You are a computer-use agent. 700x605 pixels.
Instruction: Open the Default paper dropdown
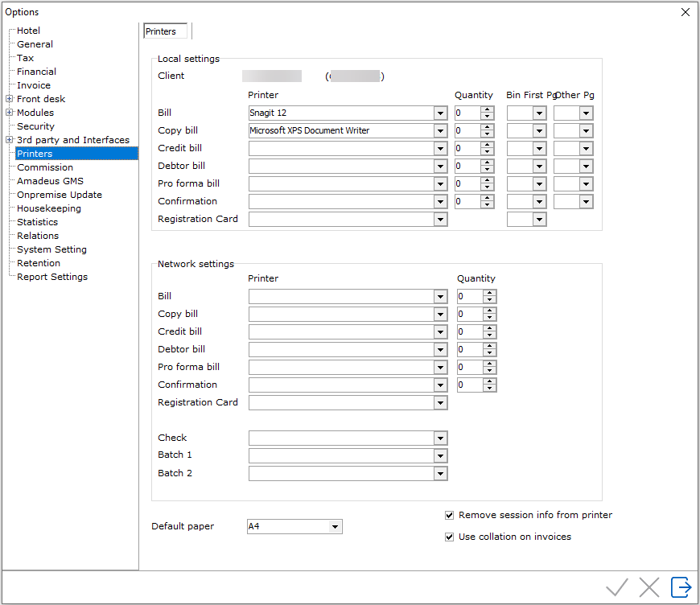coord(335,527)
